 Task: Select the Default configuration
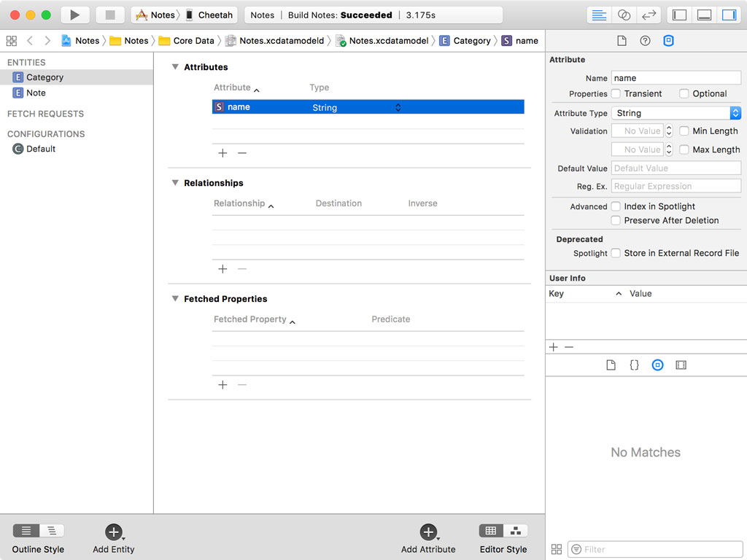pos(41,149)
